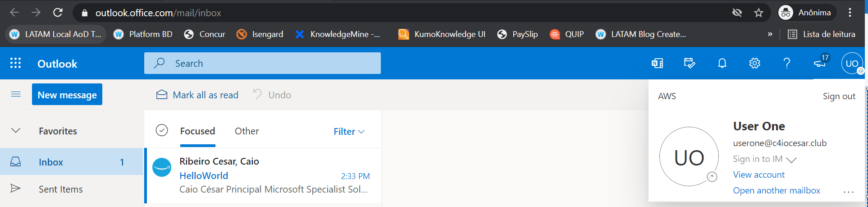The width and height of the screenshot is (868, 207).
Task: Click the large UO profile picture
Action: [x=689, y=156]
